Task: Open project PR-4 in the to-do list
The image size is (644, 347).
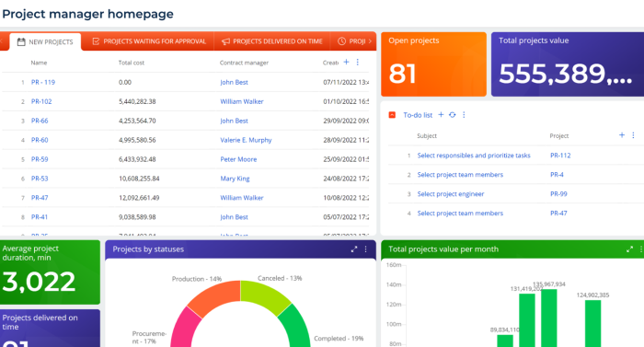Action: tap(557, 175)
